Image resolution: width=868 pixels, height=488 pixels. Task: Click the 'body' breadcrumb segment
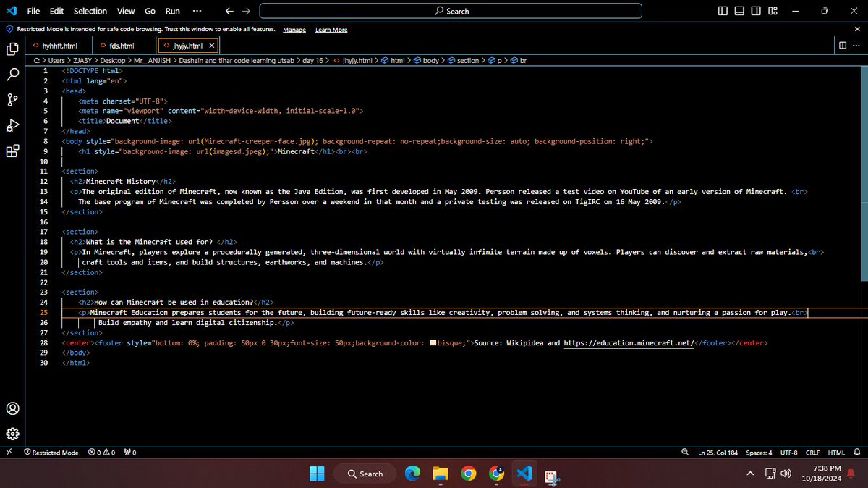(x=426, y=61)
